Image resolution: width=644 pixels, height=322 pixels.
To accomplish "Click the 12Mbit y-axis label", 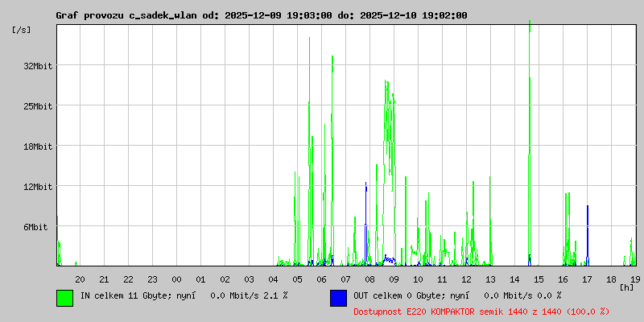I will 38,187.
